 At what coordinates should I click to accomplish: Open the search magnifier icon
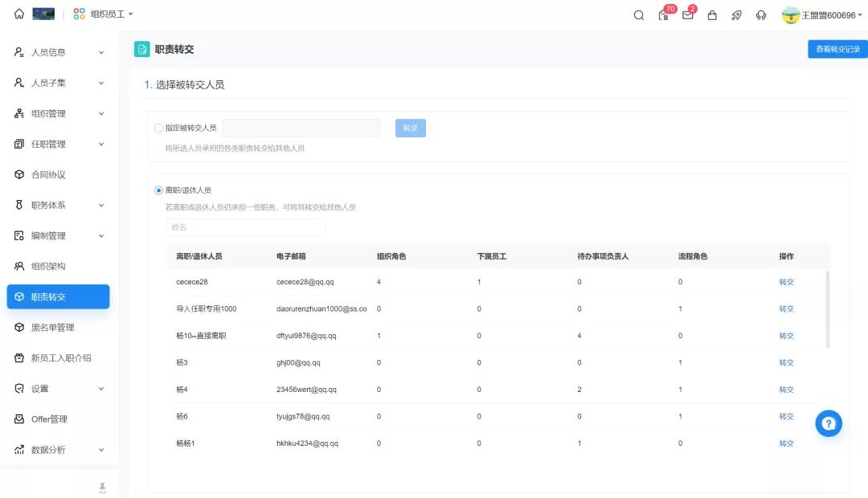click(x=639, y=15)
